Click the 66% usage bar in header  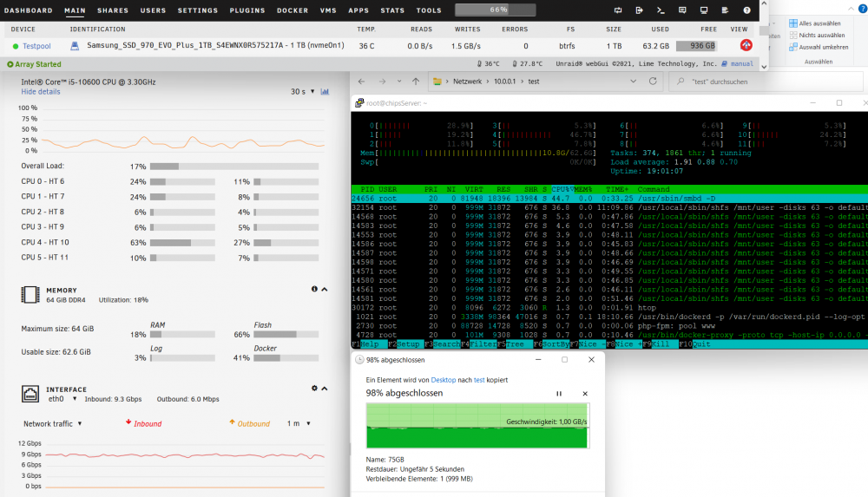(x=496, y=10)
